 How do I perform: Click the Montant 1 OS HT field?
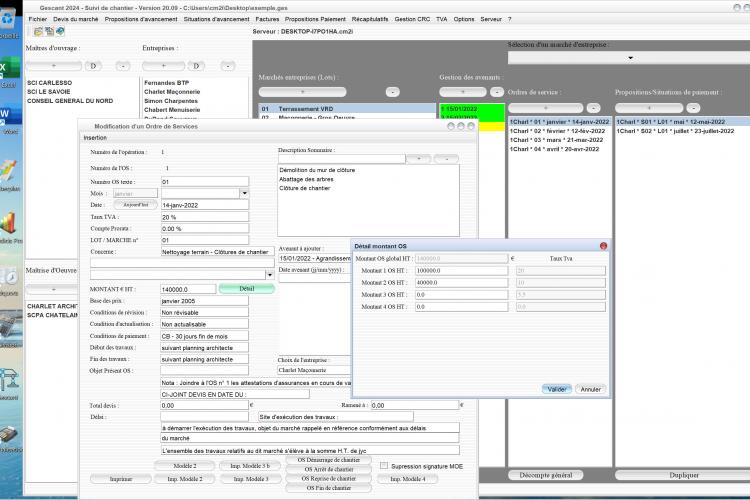[461, 270]
